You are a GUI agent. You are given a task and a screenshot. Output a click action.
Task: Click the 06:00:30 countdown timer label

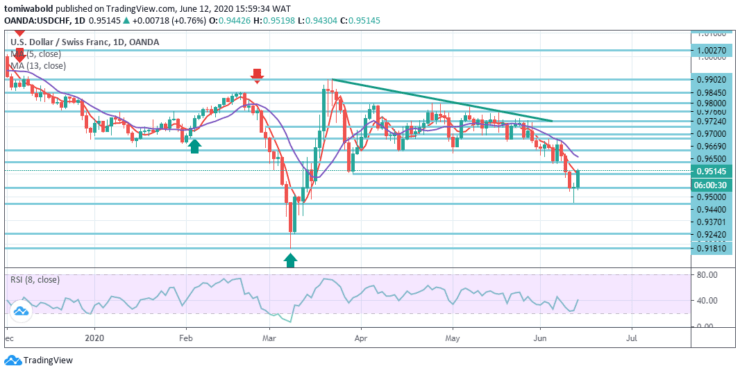point(712,185)
